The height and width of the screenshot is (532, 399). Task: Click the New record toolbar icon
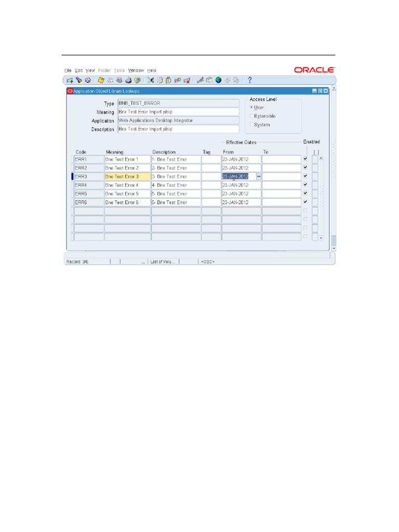[x=70, y=81]
